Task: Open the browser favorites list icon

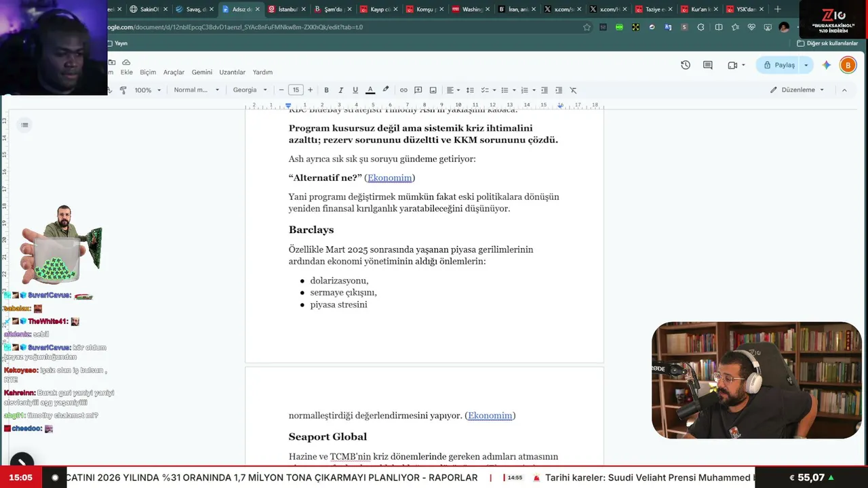Action: [x=735, y=27]
